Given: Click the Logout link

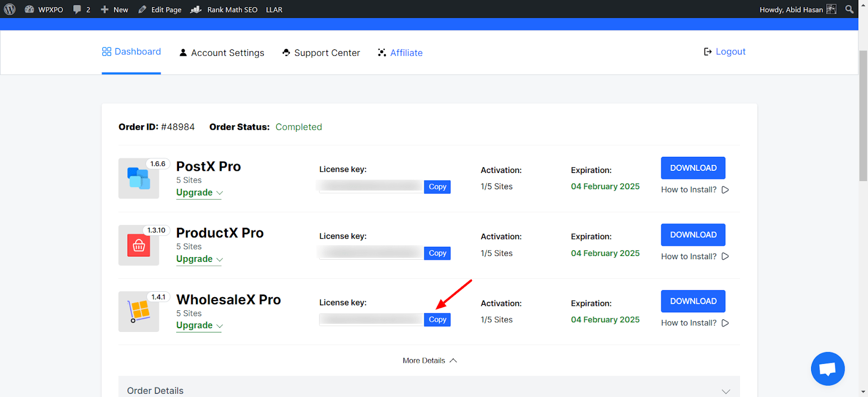Looking at the screenshot, I should coord(725,52).
